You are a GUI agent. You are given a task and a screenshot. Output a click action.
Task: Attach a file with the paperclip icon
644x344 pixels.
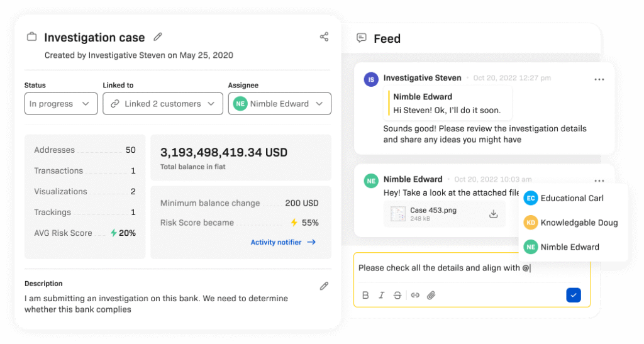(431, 295)
